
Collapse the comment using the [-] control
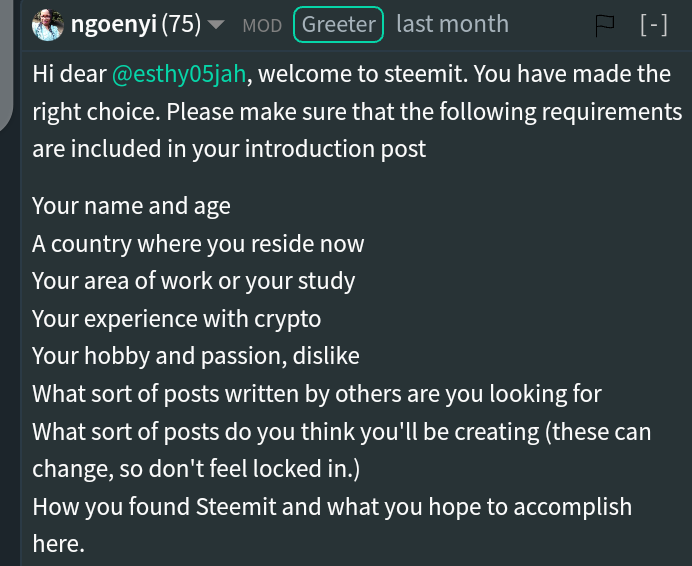654,25
